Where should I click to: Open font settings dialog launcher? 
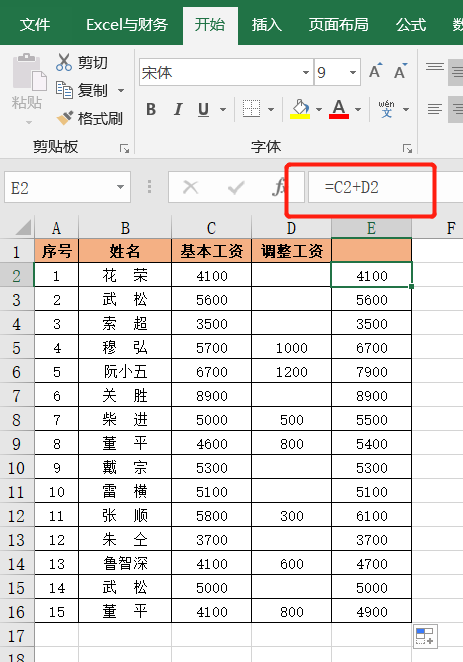407,148
